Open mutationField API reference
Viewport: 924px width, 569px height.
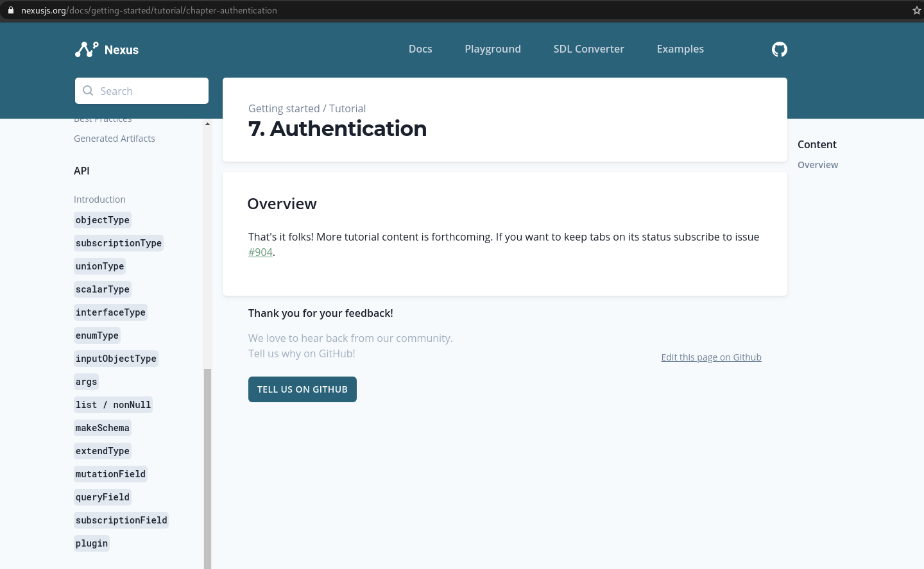(x=110, y=474)
